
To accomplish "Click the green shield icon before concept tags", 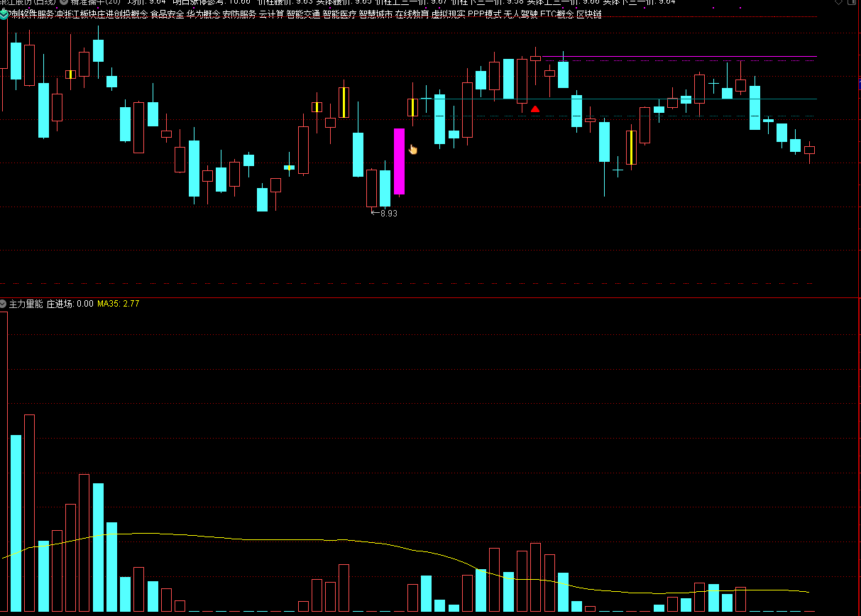I will pos(4,14).
